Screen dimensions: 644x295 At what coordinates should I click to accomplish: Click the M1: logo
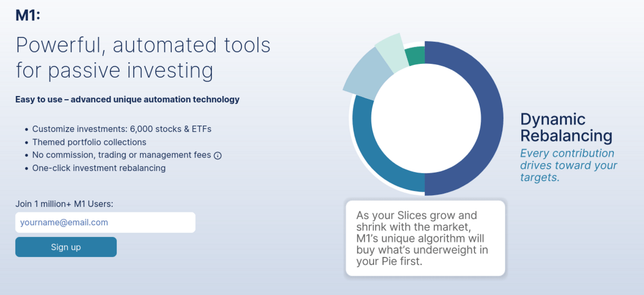pos(28,15)
